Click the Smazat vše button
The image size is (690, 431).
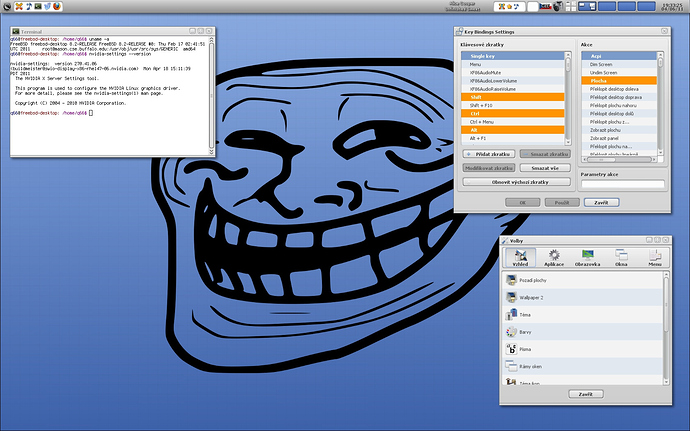(x=545, y=169)
